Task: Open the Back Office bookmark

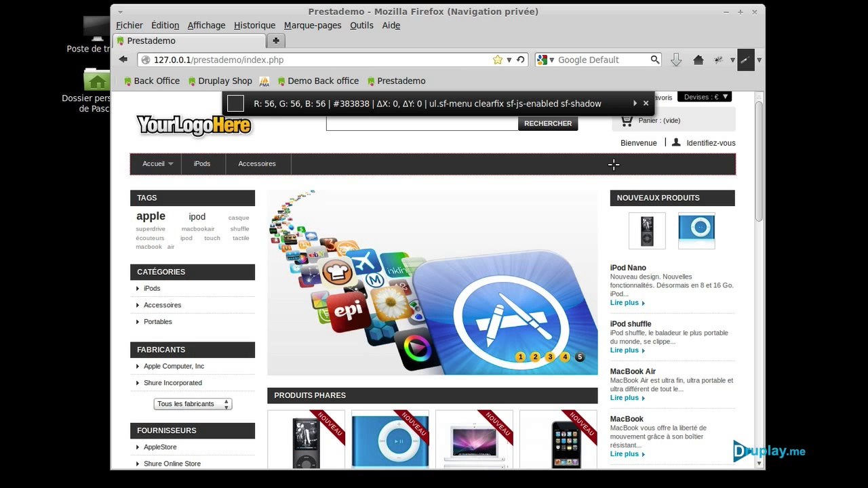Action: (151, 81)
